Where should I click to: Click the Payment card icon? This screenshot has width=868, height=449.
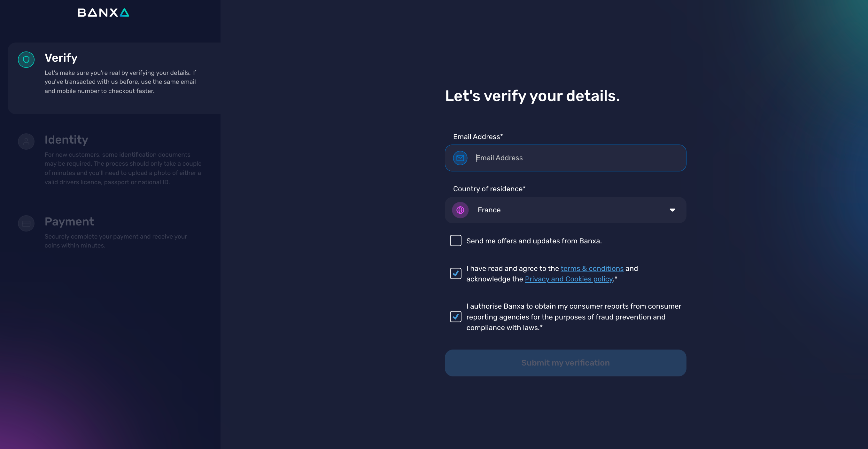point(26,224)
